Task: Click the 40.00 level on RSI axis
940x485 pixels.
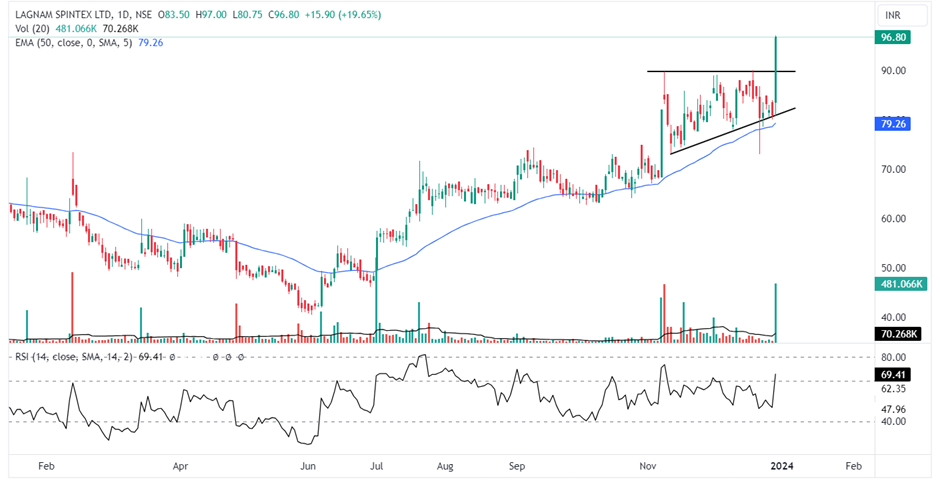Action: click(x=893, y=422)
